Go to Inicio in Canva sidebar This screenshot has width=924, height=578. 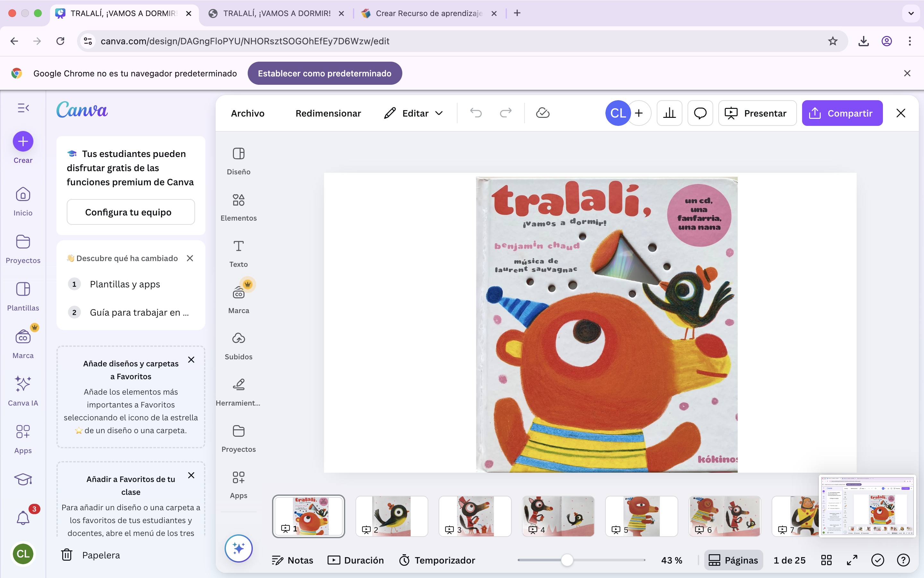tap(23, 201)
